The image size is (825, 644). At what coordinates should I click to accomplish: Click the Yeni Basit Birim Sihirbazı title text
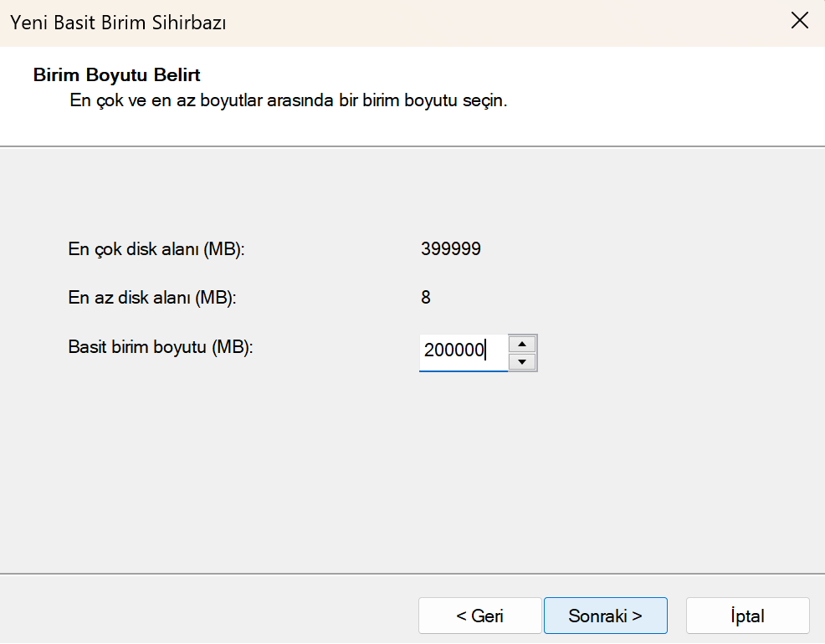point(118,23)
